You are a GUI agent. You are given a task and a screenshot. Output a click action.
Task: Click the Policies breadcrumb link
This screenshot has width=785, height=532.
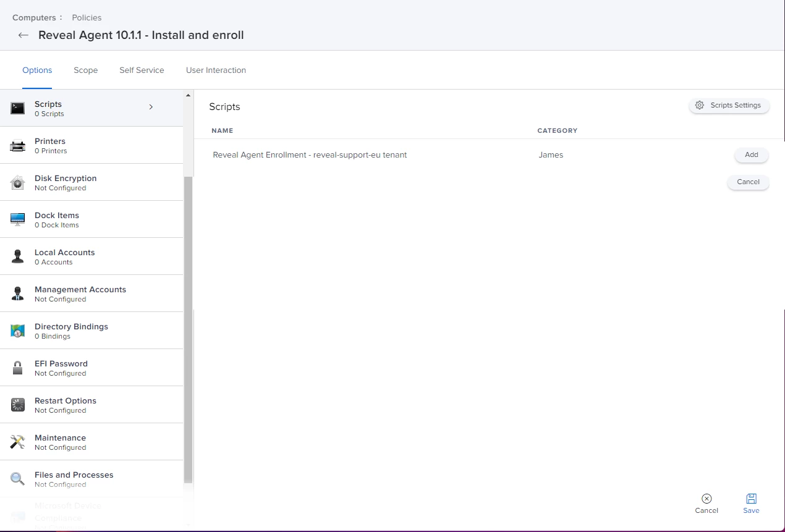coord(87,18)
